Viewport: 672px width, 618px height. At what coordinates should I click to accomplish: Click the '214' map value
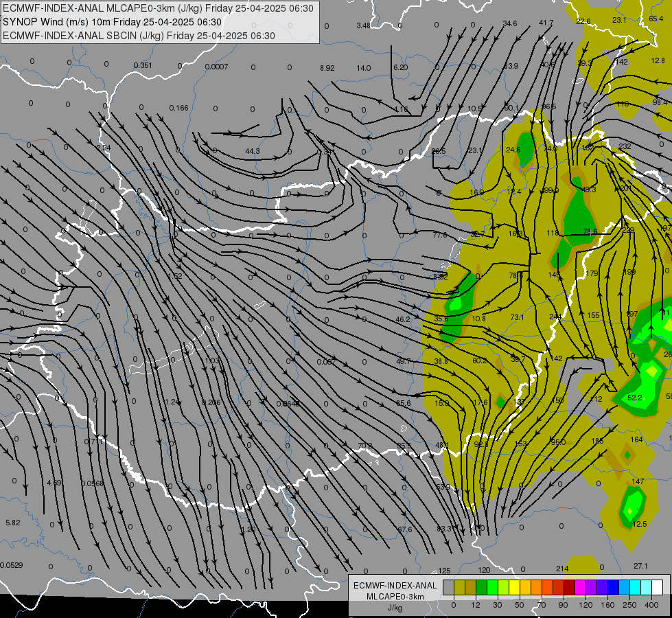pos(562,569)
